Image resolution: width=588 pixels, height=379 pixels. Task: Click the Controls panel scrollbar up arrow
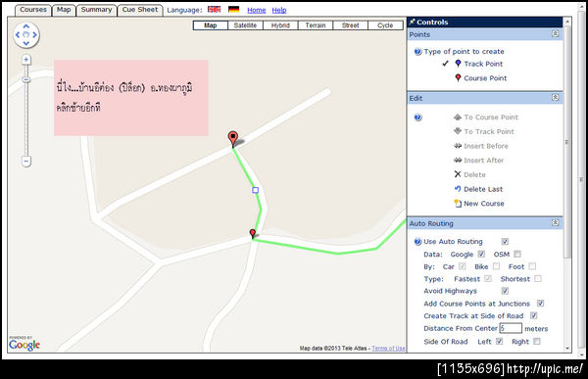(567, 22)
